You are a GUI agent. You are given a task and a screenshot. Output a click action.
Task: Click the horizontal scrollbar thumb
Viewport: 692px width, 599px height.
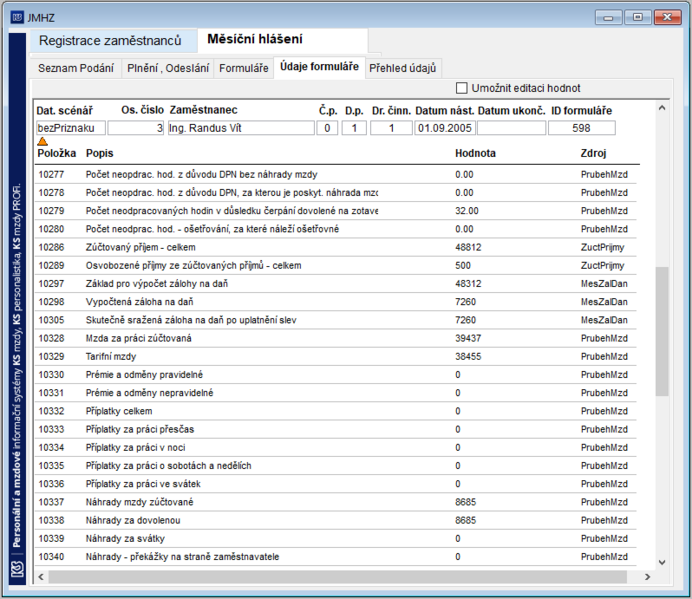click(338, 576)
